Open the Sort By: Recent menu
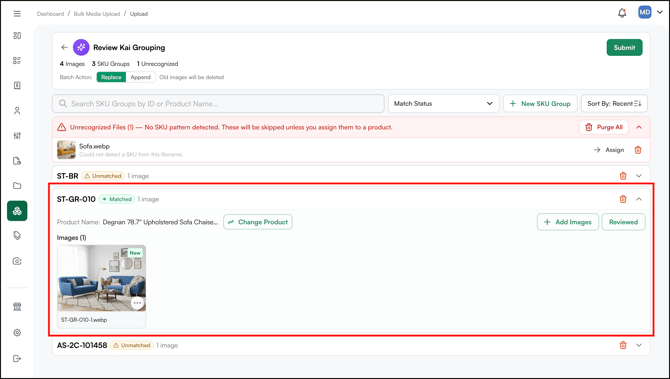The image size is (670, 379). [x=614, y=103]
